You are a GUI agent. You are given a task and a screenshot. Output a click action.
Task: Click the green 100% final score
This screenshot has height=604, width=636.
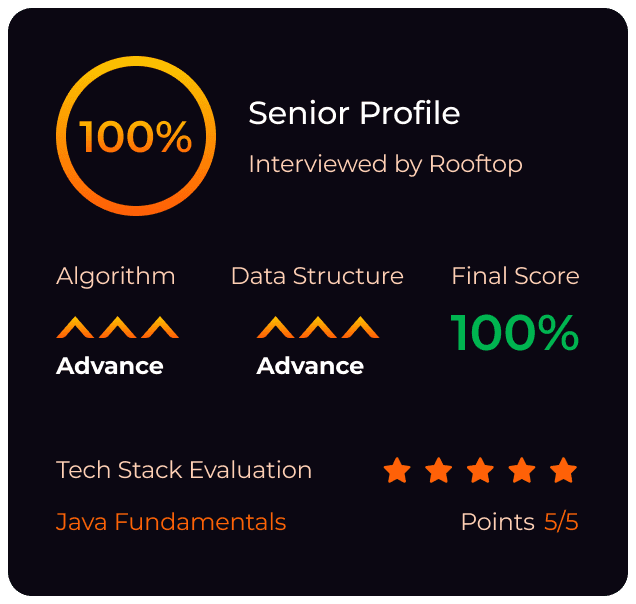point(515,333)
